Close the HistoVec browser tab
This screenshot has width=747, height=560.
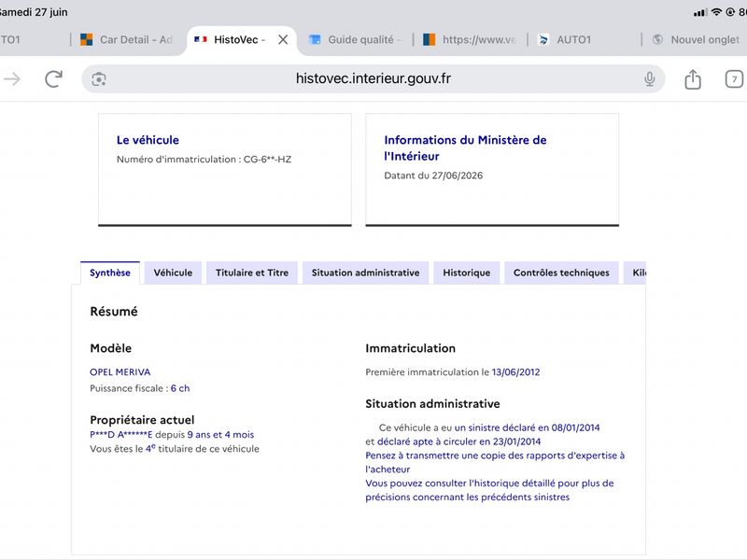[283, 39]
